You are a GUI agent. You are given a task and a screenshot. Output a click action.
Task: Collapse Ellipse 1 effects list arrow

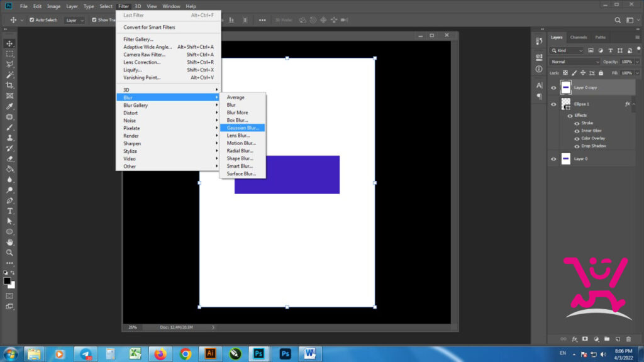click(634, 104)
